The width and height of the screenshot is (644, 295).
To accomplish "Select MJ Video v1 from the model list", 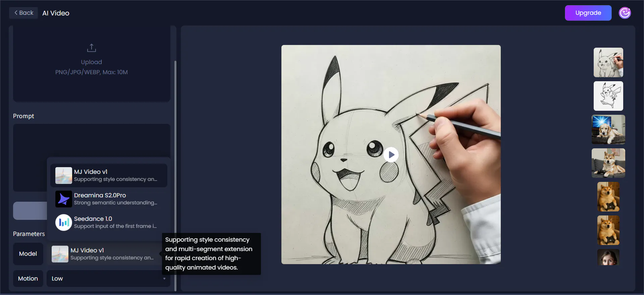I will (x=109, y=176).
